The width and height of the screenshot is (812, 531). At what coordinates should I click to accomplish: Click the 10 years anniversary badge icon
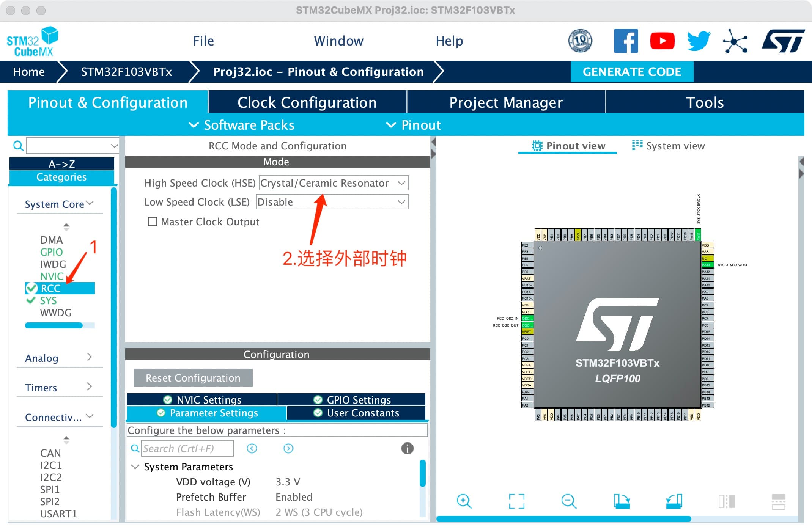(580, 41)
